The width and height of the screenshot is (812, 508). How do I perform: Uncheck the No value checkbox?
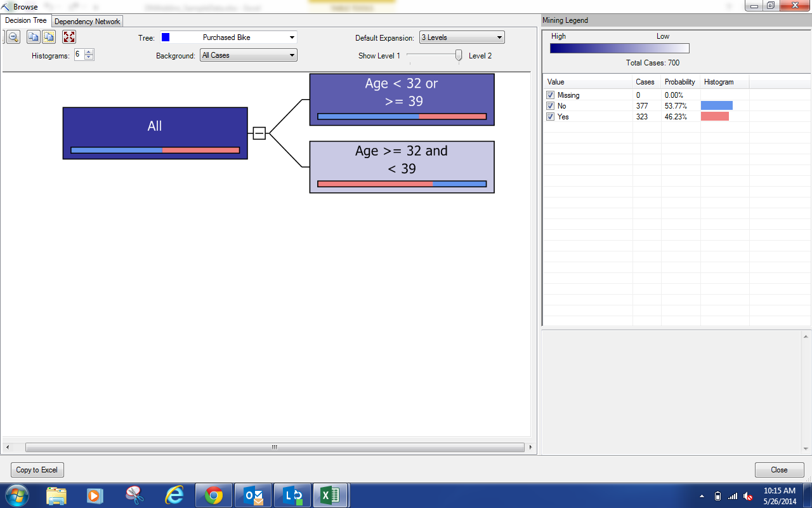[x=551, y=106]
